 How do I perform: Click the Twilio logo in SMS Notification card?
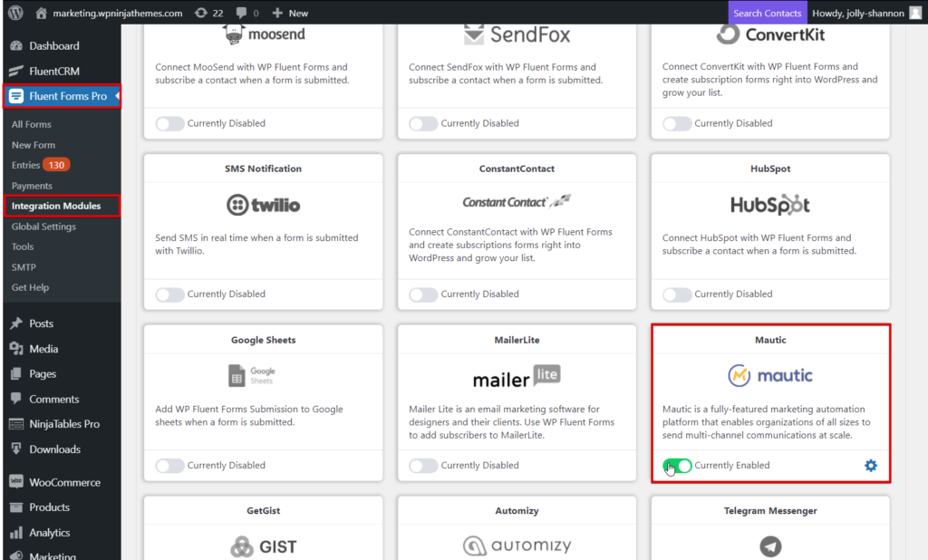tap(264, 205)
